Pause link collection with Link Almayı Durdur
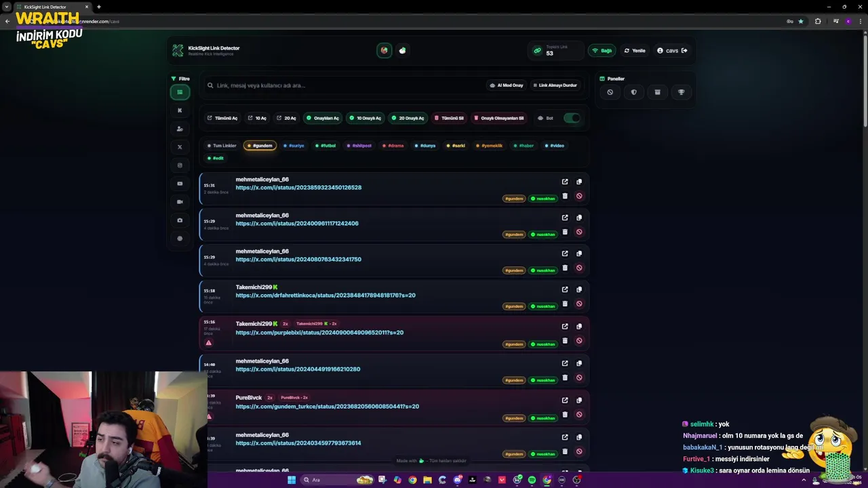This screenshot has height=488, width=868. click(555, 85)
